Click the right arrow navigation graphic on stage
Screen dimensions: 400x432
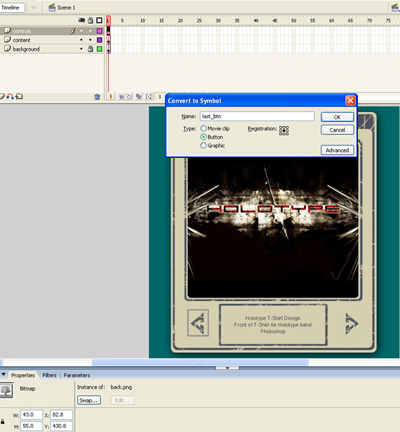[351, 323]
